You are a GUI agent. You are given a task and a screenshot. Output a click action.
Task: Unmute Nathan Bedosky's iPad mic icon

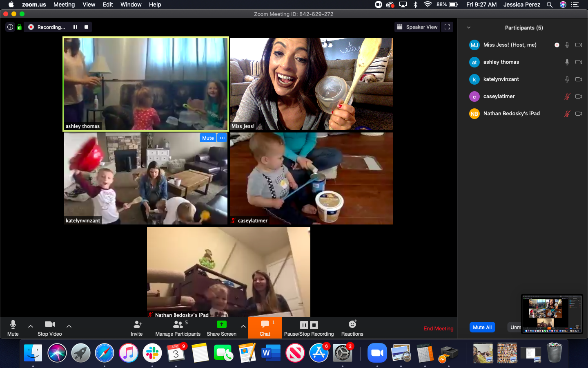[567, 114]
